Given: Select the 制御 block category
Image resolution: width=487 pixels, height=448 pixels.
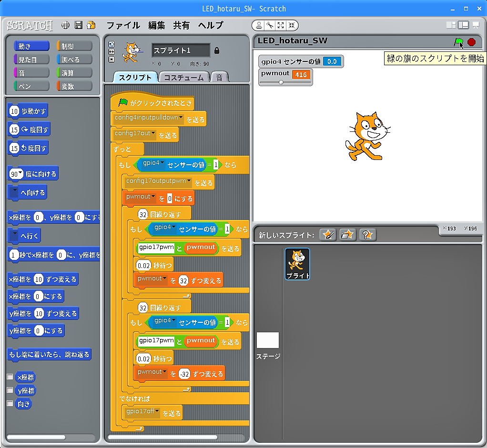Looking at the screenshot, I should [x=74, y=46].
